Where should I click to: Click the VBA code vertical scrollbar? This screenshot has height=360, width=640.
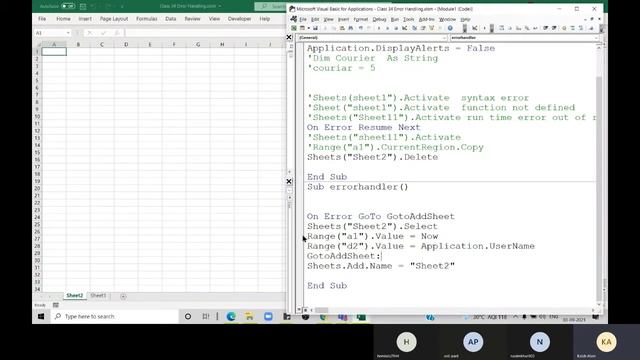pyautogui.click(x=599, y=176)
